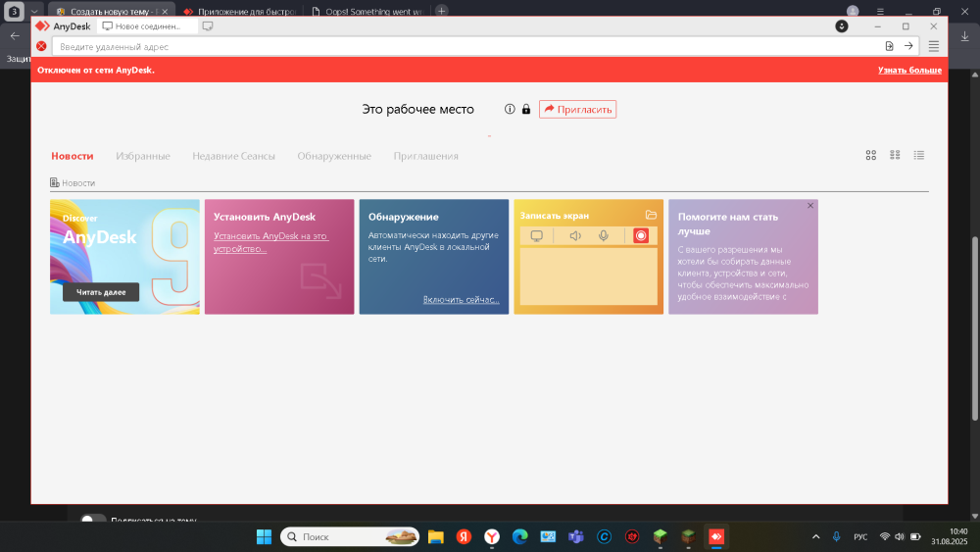The image size is (980, 552).
Task: Click the connect arrow in address bar
Action: pyautogui.click(x=908, y=46)
